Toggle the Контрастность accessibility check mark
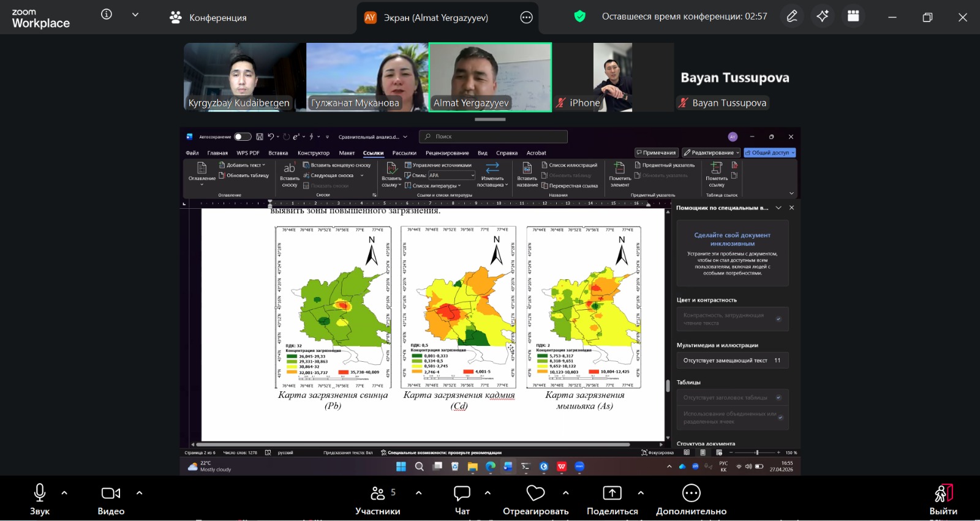The height and width of the screenshot is (521, 980). coord(778,319)
